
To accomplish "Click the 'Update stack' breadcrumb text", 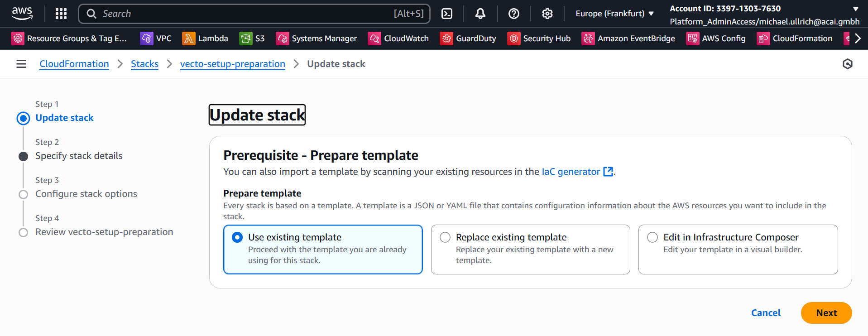I will click(336, 64).
